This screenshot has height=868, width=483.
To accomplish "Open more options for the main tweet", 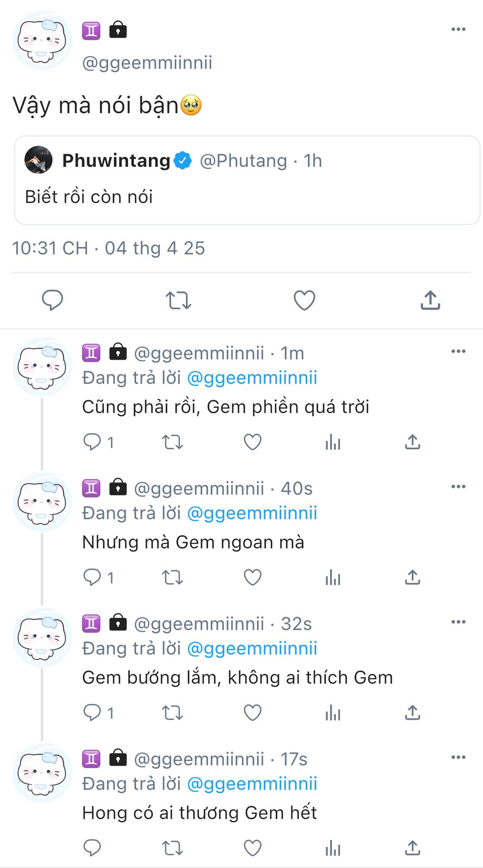I will (458, 30).
